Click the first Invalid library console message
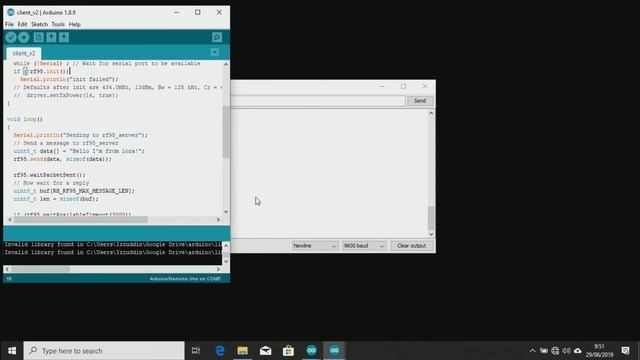Screen dimensions: 640x360 pos(113,244)
